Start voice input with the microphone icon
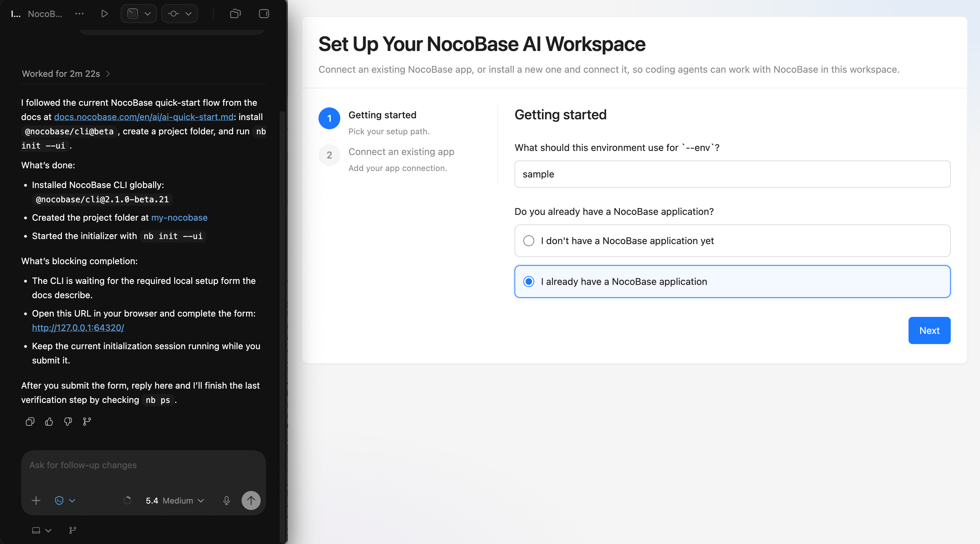The width and height of the screenshot is (980, 544). coord(227,500)
